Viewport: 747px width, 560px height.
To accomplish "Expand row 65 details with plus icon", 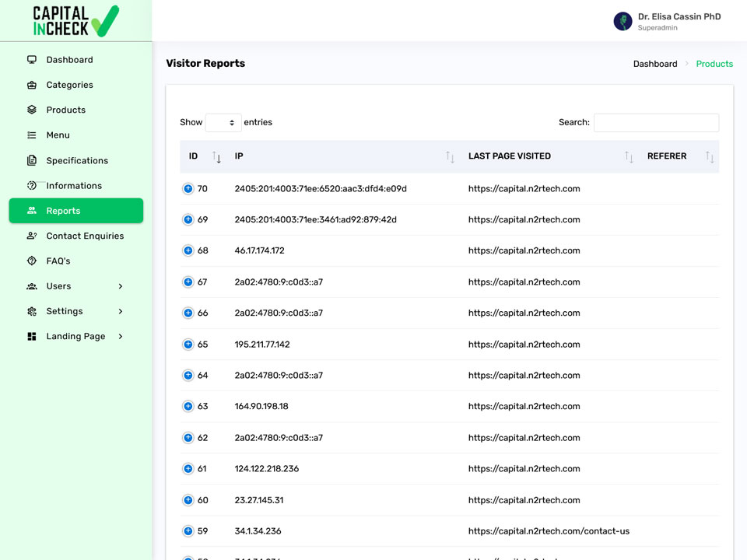I will point(188,345).
